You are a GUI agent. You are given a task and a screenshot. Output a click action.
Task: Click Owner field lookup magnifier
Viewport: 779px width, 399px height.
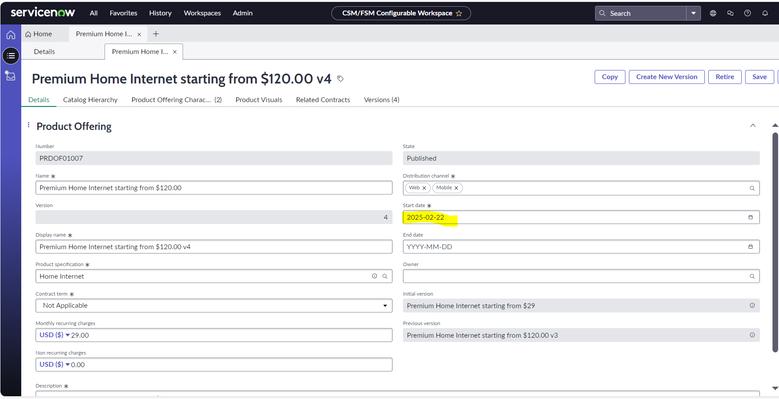pyautogui.click(x=752, y=276)
